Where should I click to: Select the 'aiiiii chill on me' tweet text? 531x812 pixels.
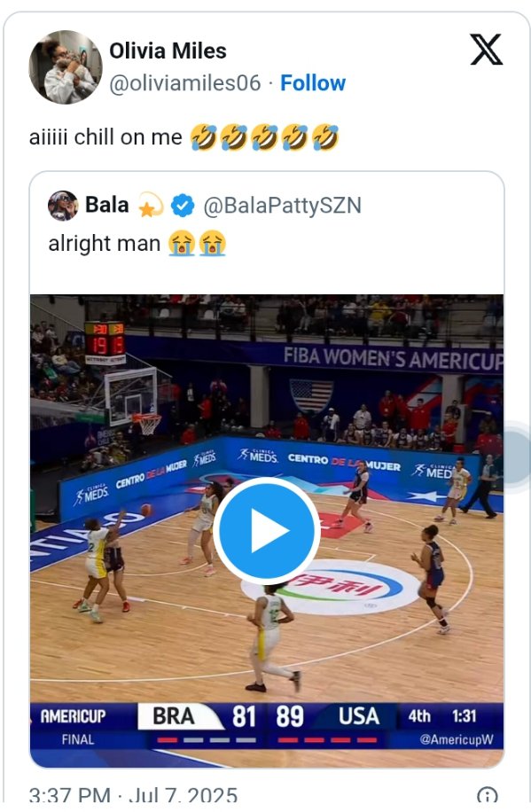click(x=105, y=137)
